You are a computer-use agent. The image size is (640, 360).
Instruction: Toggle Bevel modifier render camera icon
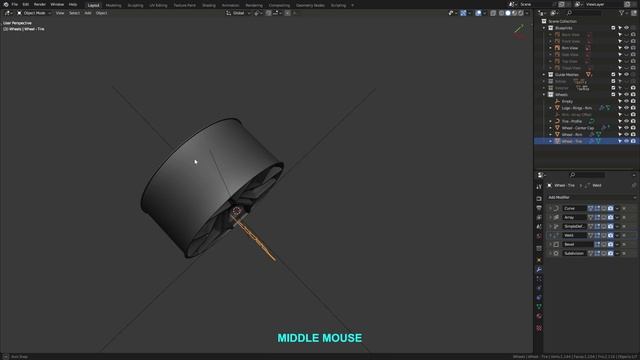(x=611, y=244)
